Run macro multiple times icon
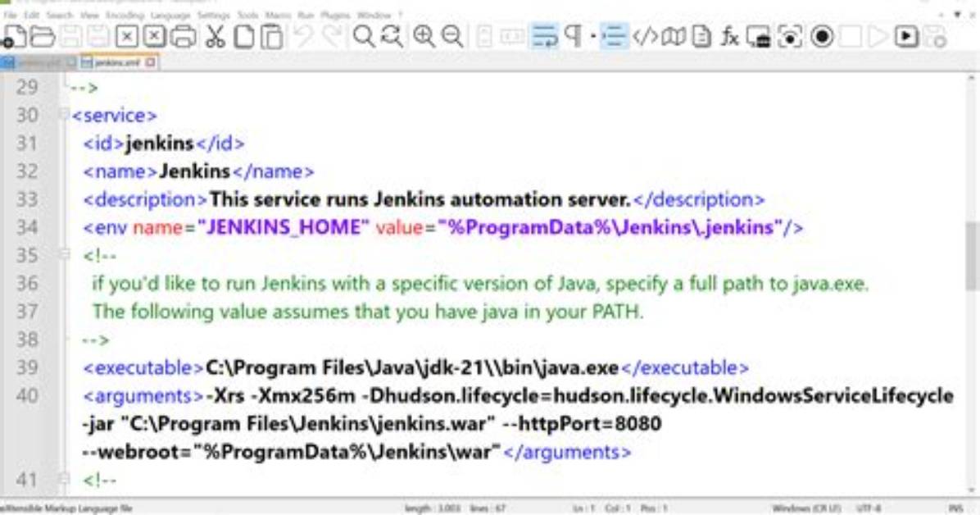 tap(906, 37)
